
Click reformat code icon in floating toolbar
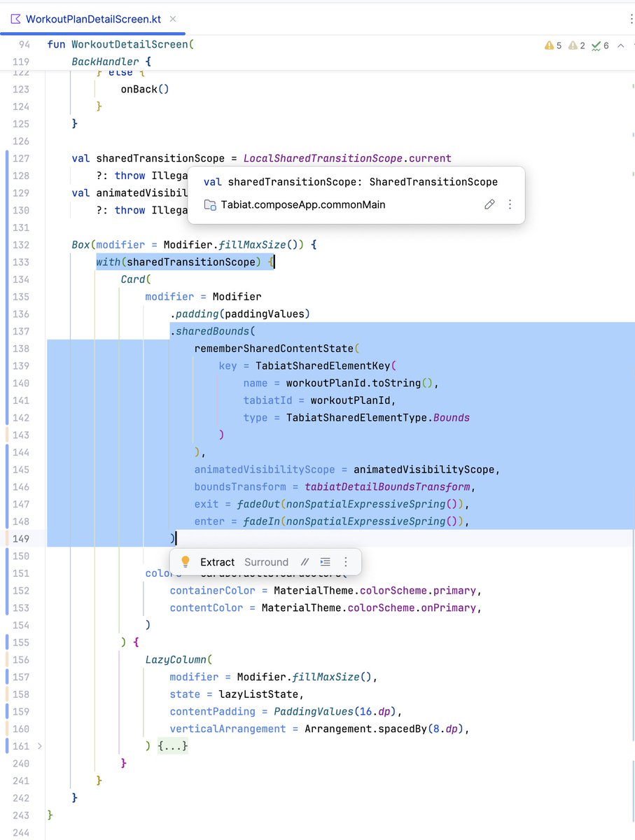[x=325, y=562]
